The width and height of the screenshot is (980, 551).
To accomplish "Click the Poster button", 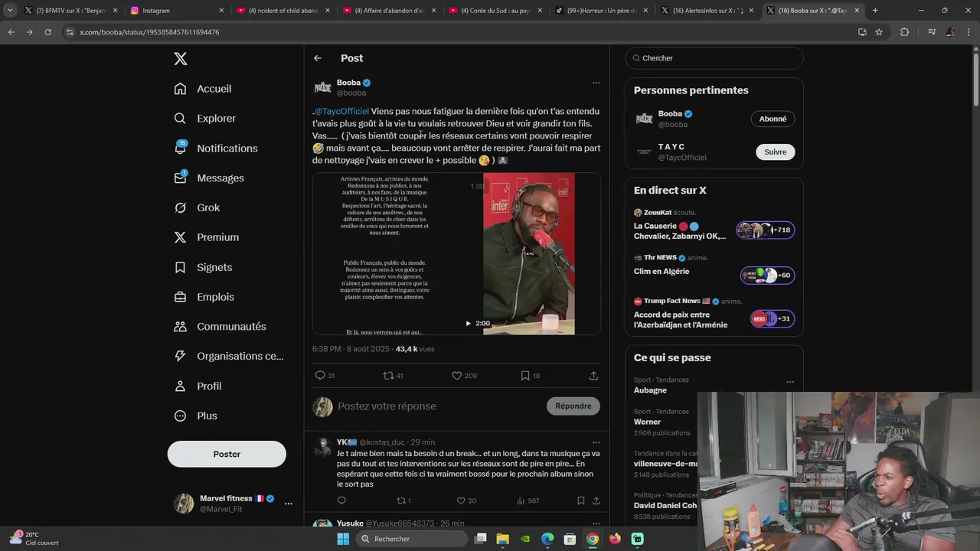I will coord(227,454).
